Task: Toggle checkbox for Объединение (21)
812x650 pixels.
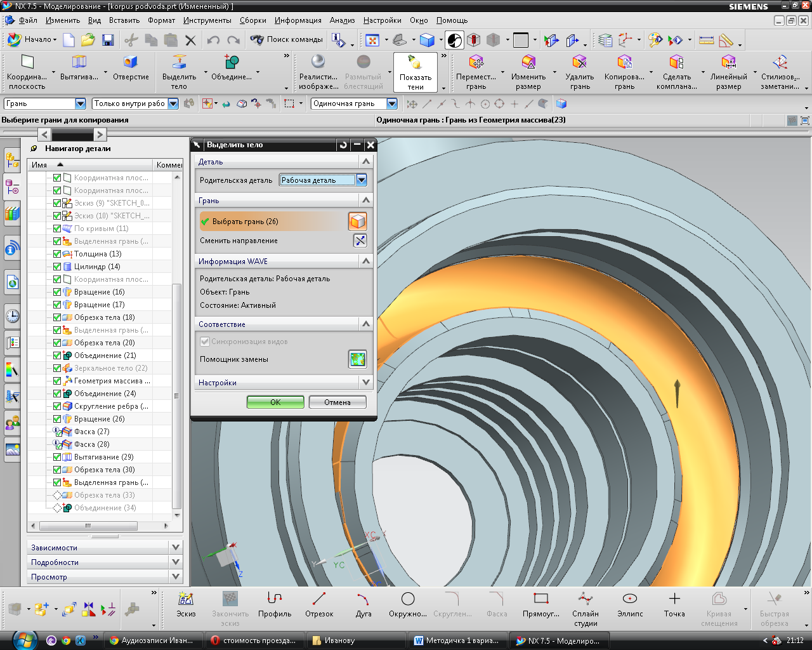Action: [x=57, y=355]
